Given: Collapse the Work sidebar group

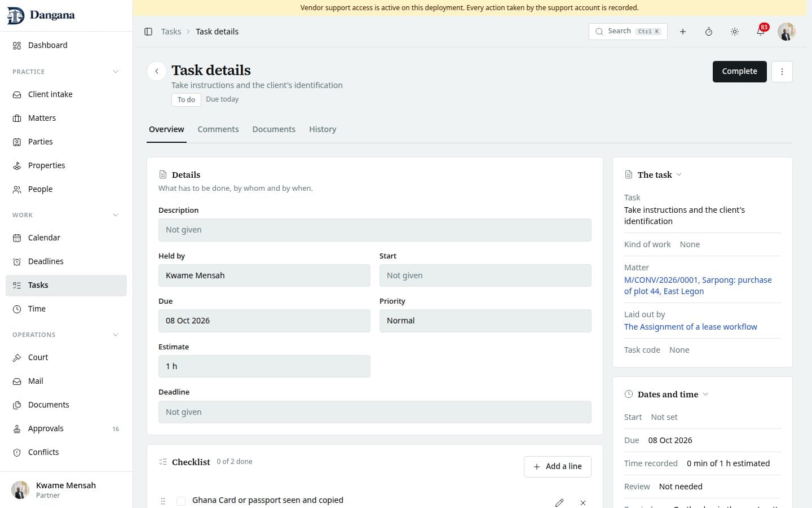Looking at the screenshot, I should (x=116, y=215).
